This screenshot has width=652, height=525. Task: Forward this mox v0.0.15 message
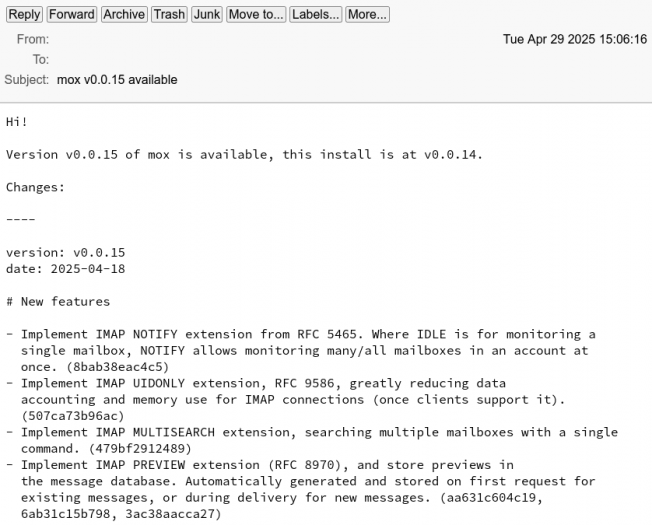pyautogui.click(x=72, y=15)
